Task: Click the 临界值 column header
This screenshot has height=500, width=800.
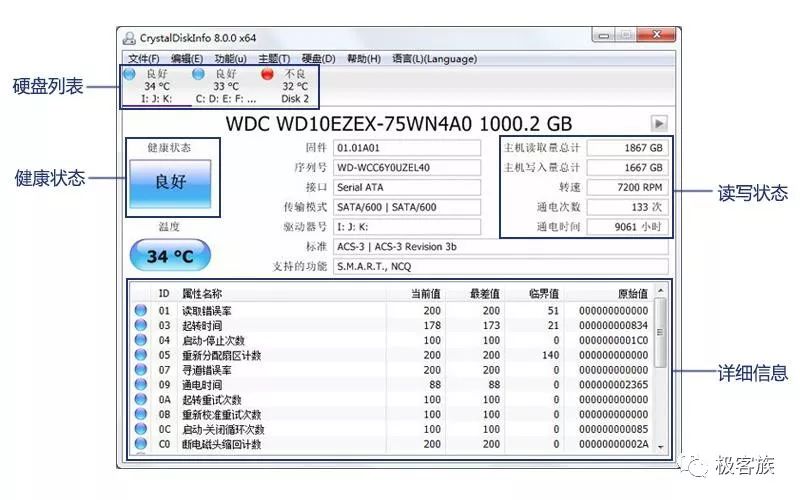Action: coord(544,293)
